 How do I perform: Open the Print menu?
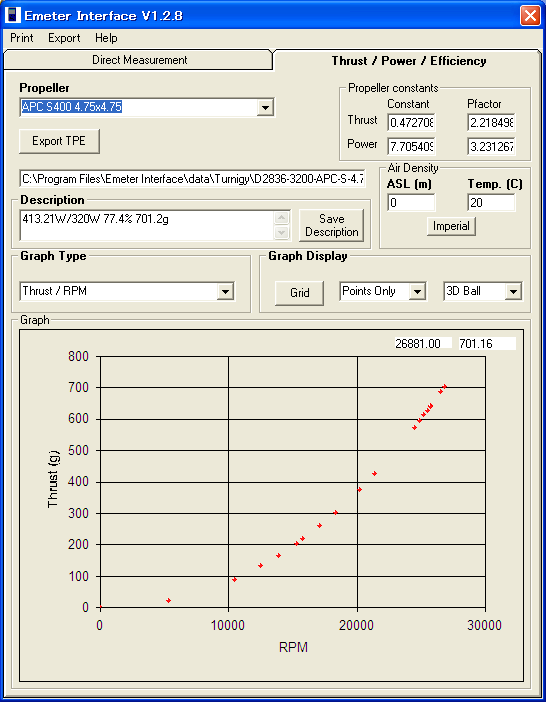pos(21,38)
